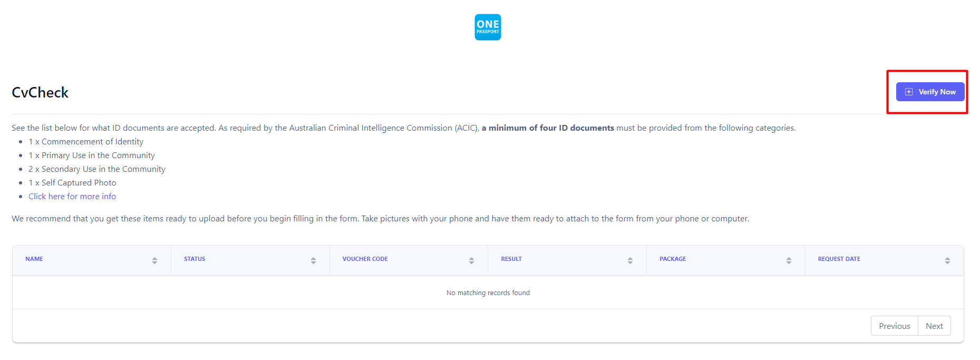This screenshot has width=980, height=360.
Task: Go to the Next page of records
Action: [x=934, y=326]
